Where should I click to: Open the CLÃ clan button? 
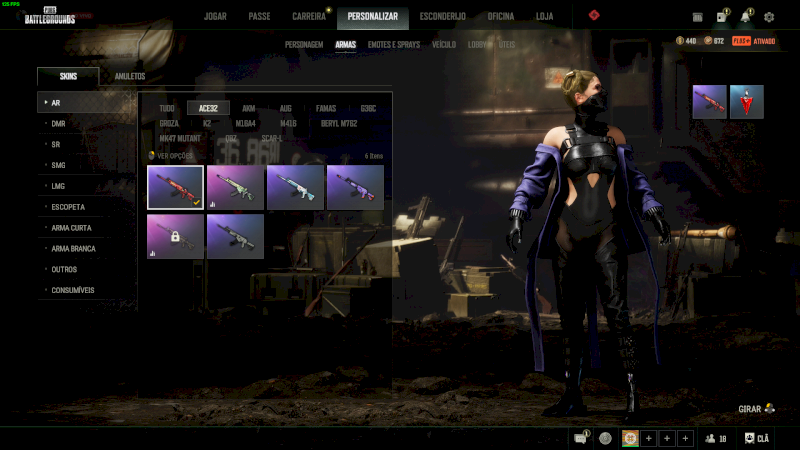(x=757, y=438)
